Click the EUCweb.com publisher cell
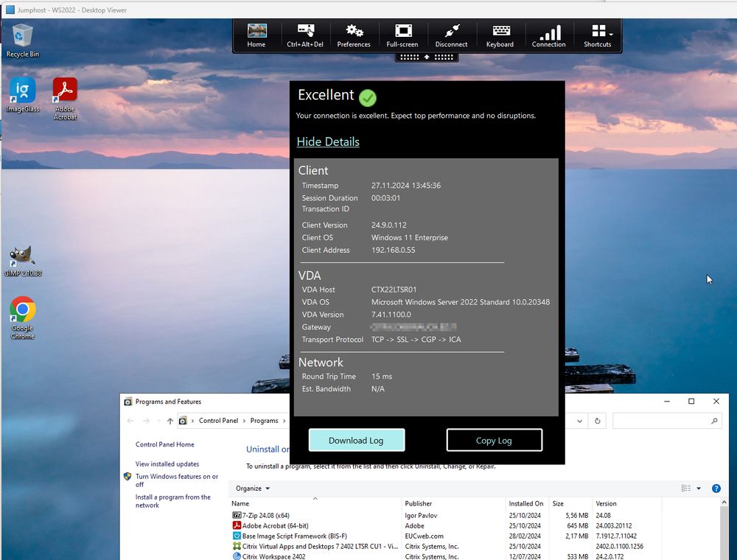This screenshot has width=737, height=560. tap(424, 536)
